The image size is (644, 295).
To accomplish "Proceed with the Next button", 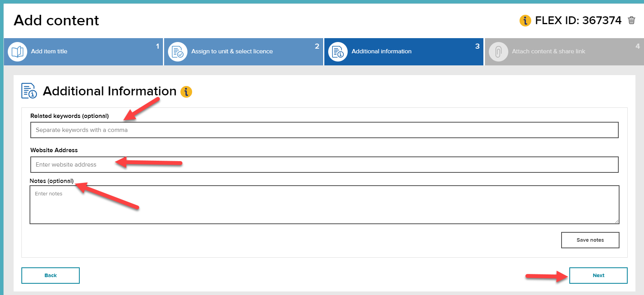I will pyautogui.click(x=598, y=276).
